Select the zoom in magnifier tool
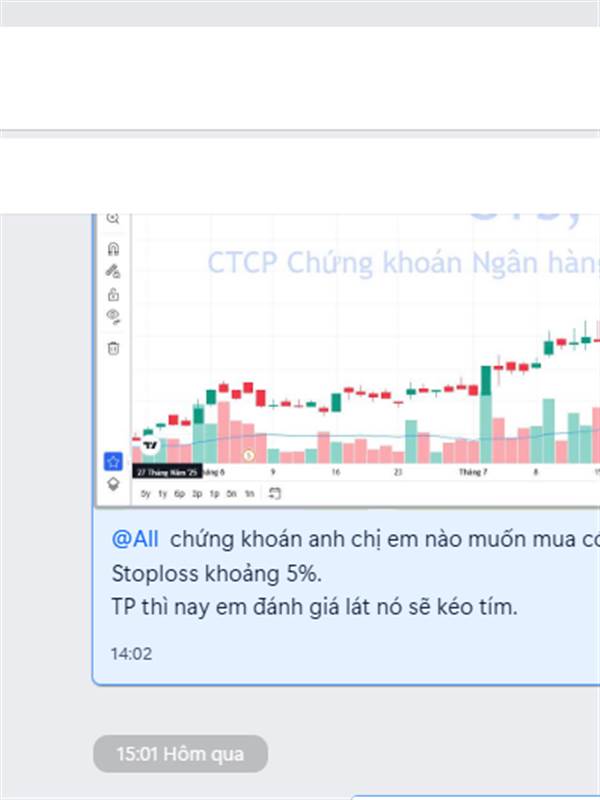600x800 pixels. pos(113,219)
